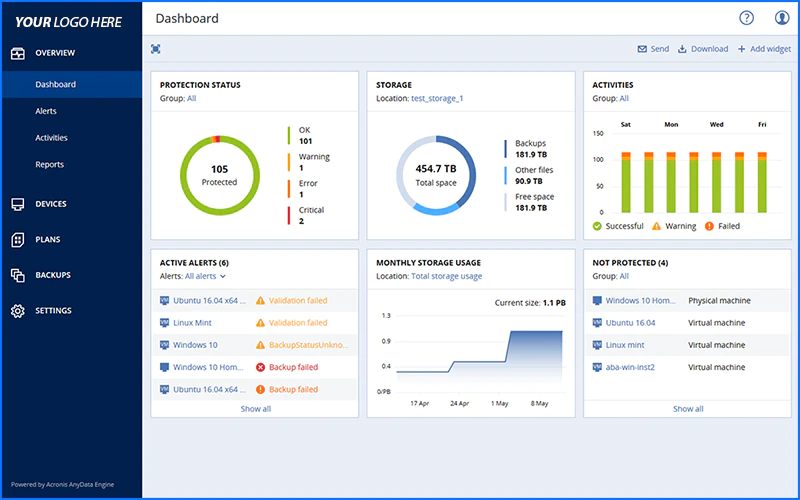The image size is (800, 500).
Task: Toggle the fullscreen dashboard icon
Action: (156, 49)
